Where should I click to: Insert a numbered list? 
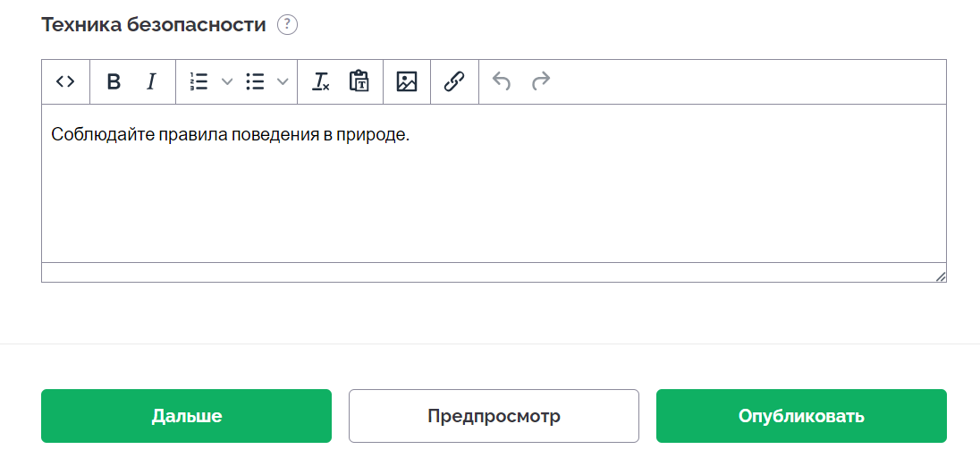tap(199, 82)
